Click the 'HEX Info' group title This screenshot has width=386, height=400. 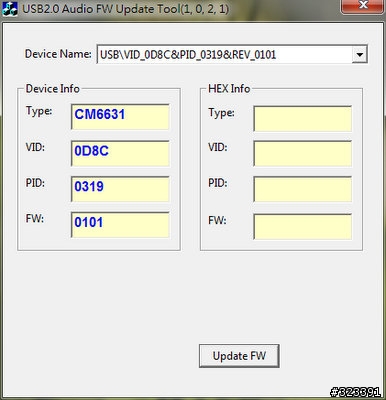(x=229, y=89)
